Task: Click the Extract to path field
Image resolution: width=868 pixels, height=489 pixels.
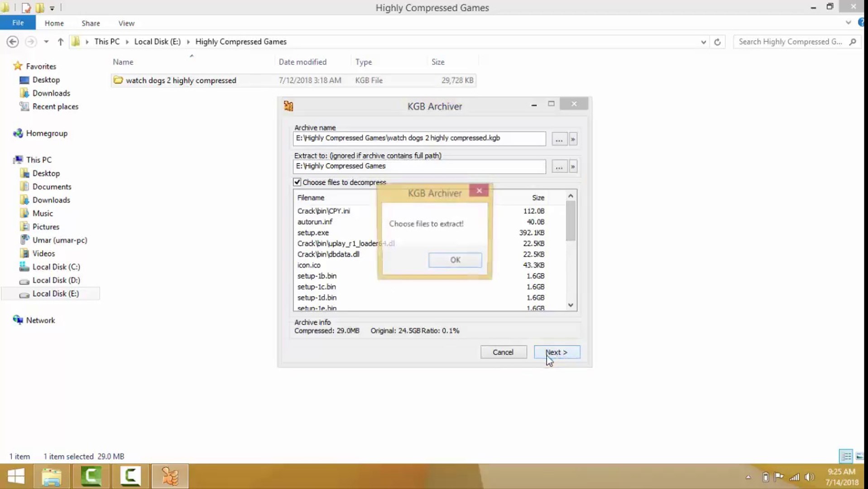Action: pos(419,166)
